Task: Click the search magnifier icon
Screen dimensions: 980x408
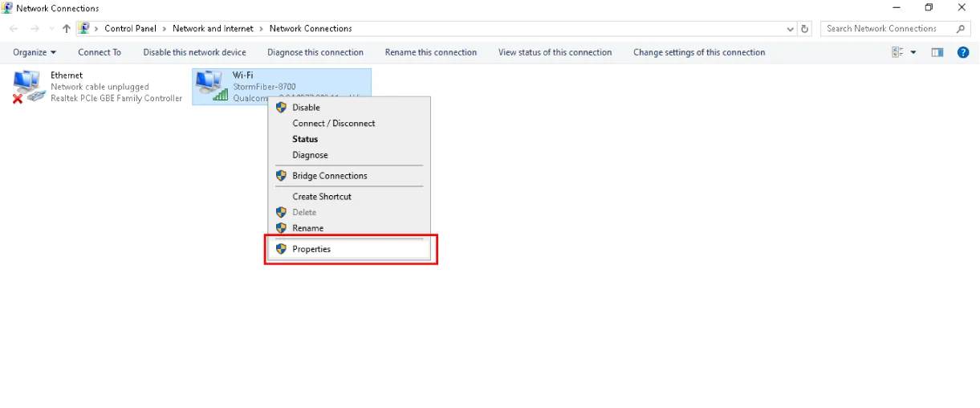Action: [962, 28]
